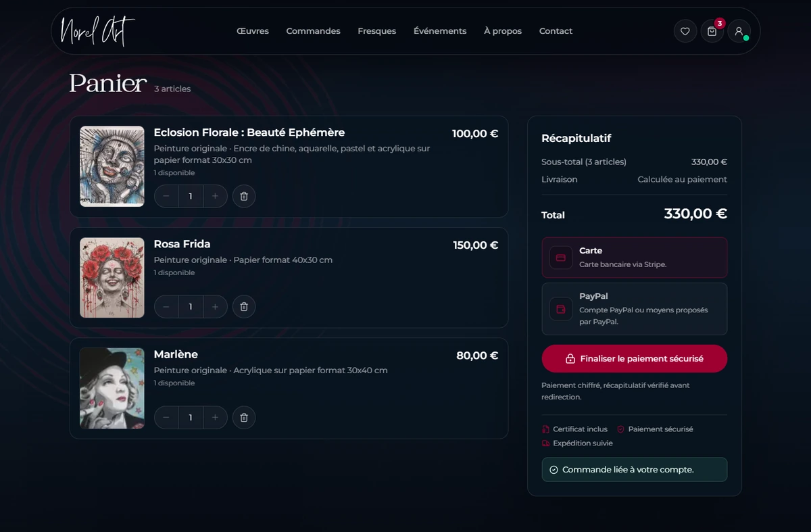The image size is (811, 532).
Task: Click the quantity field for Eclosion Florale
Action: 191,196
